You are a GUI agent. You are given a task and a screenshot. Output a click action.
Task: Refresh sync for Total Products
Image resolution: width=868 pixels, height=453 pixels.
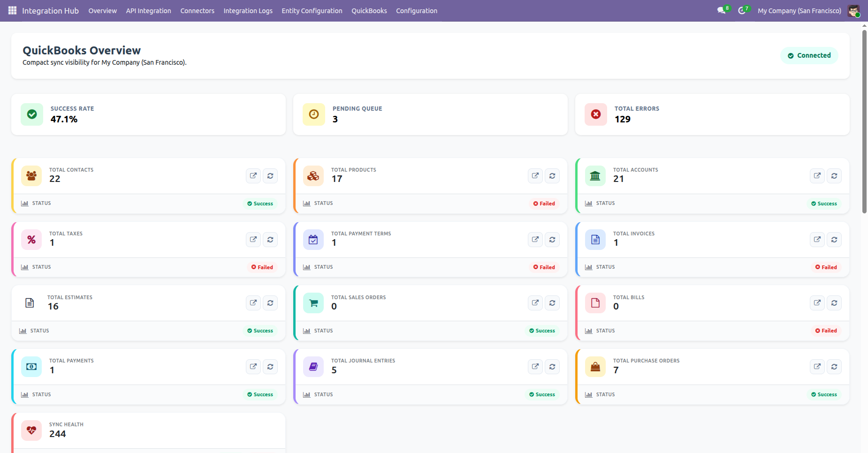click(x=552, y=176)
